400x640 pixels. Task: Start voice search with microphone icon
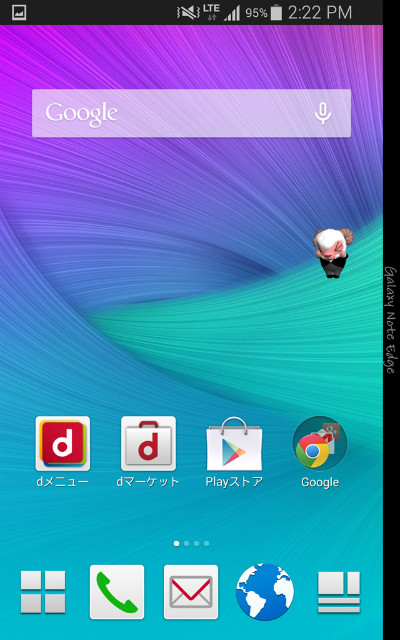coord(323,113)
